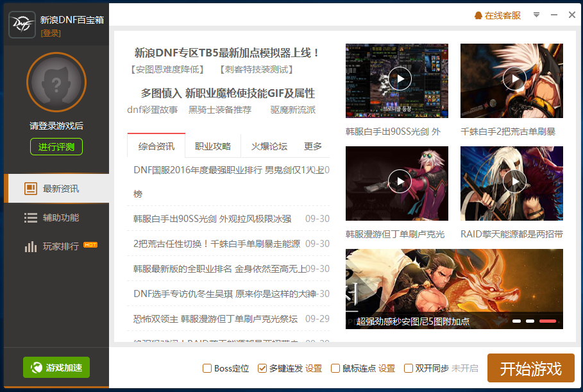Viewport: 583px width, 392px height.
Task: Click the 辅助功能 list icon
Action: coord(31,217)
